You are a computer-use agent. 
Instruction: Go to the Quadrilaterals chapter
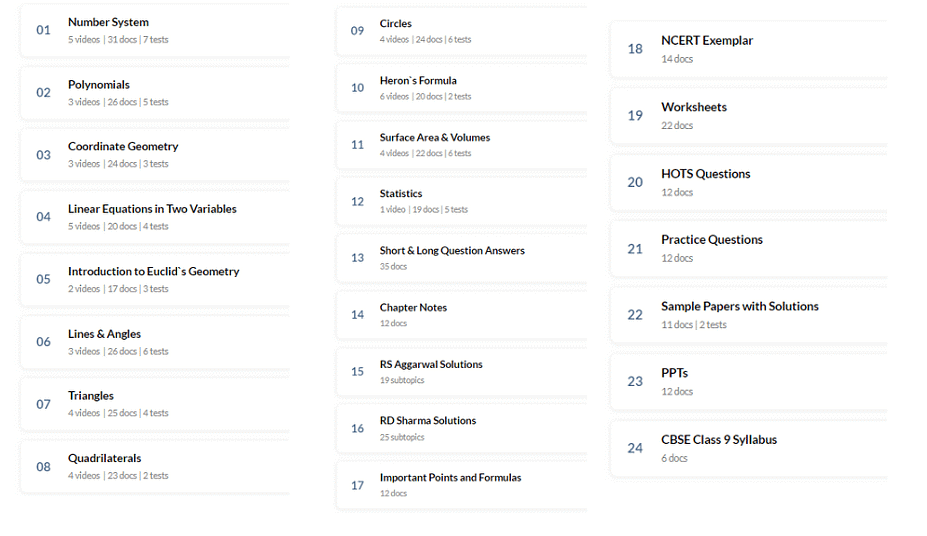coord(104,459)
